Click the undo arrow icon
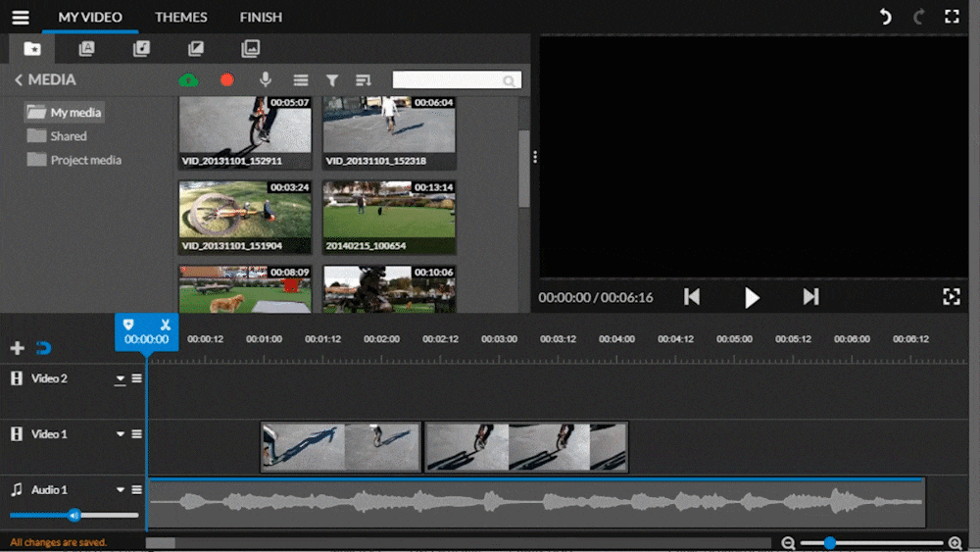980x552 pixels. (x=886, y=17)
